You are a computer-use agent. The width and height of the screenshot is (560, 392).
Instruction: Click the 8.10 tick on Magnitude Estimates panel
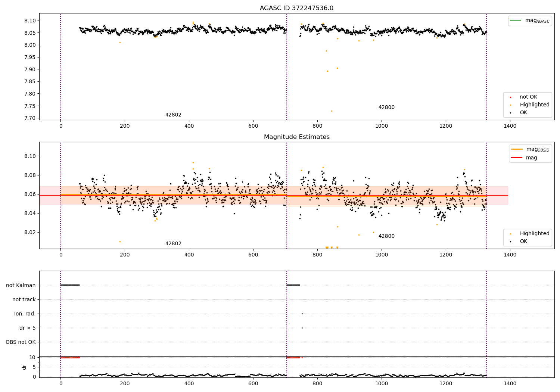pos(30,156)
